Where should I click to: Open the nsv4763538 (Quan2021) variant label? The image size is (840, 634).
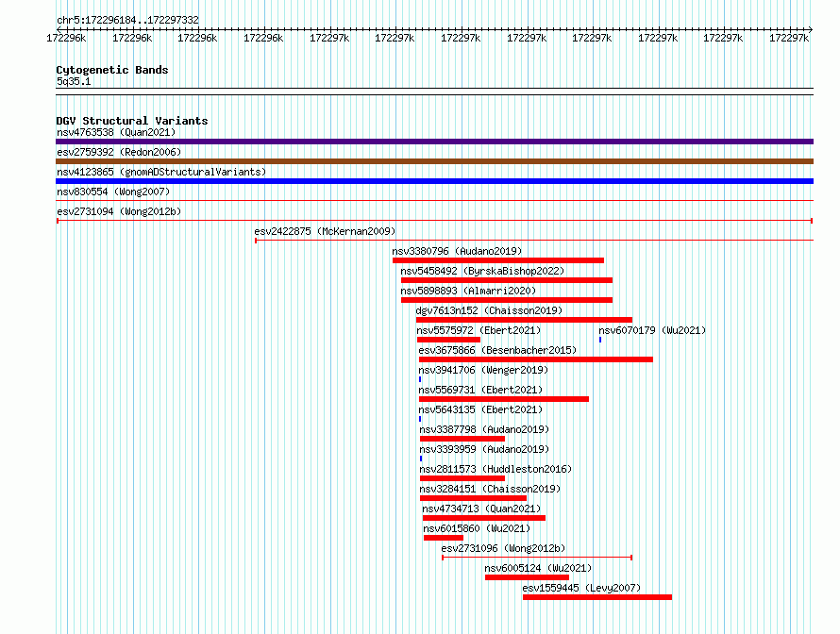[x=116, y=132]
